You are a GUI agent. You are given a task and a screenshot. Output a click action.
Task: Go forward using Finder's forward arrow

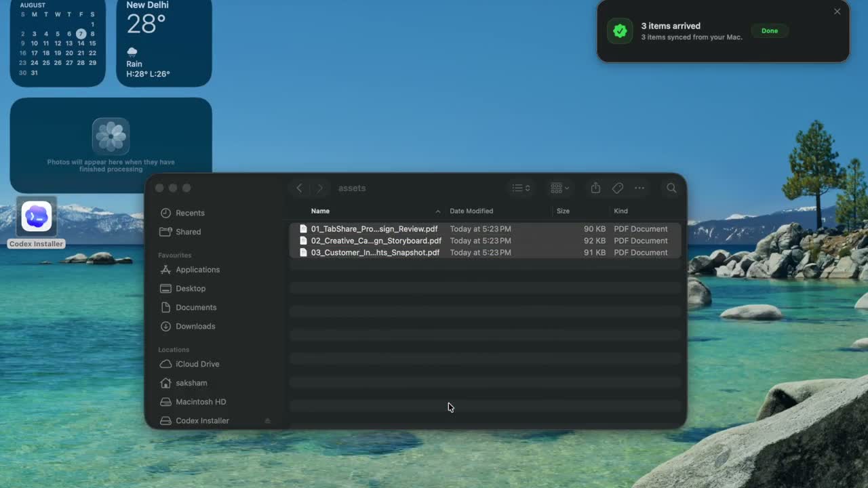[x=320, y=188]
